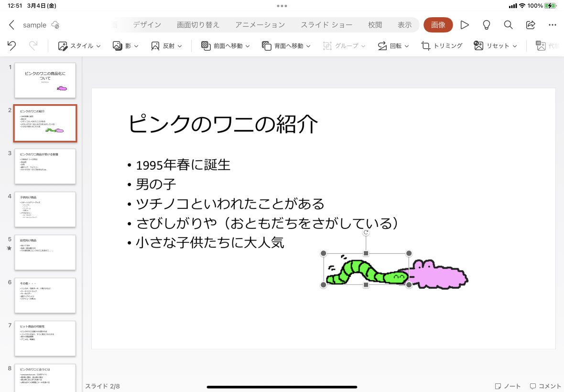Image resolution: width=564 pixels, height=392 pixels.
Task: Click the rotation handle above the green caterpillar
Action: click(x=366, y=232)
